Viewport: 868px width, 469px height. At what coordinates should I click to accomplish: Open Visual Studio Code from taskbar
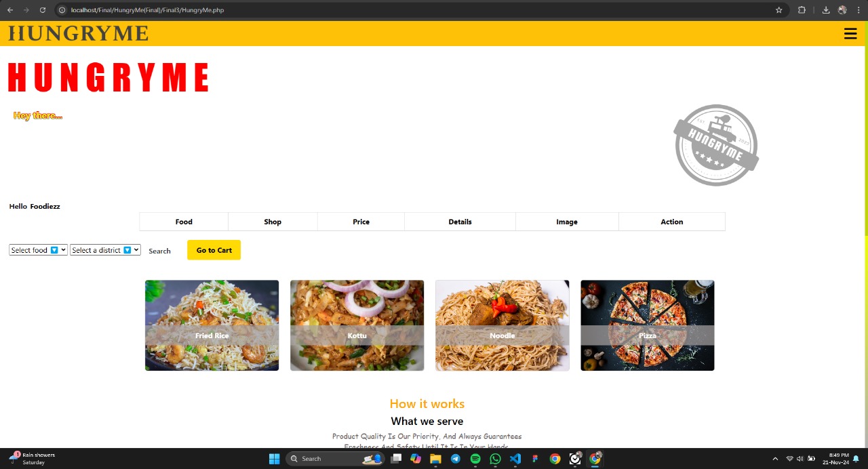(515, 459)
